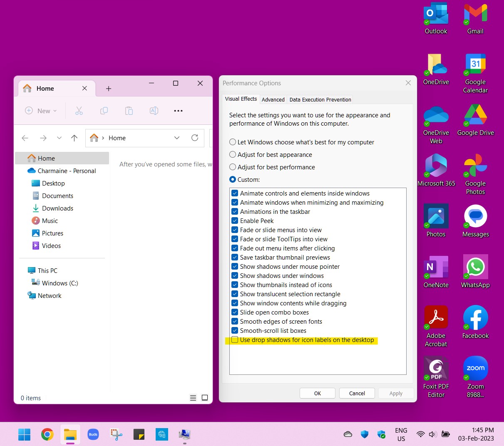504x446 pixels.
Task: Select the Facebook desktop icon
Action: 475,323
